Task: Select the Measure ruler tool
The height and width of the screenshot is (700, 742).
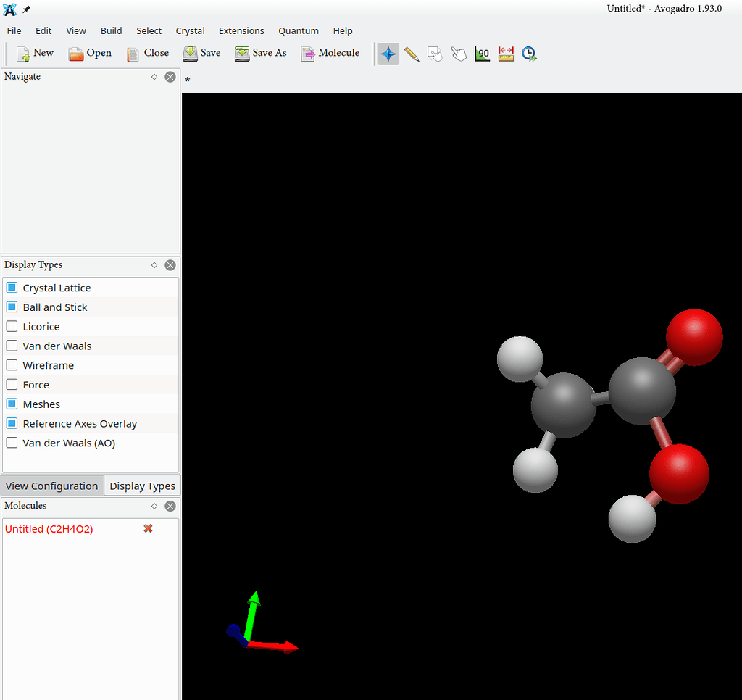Action: [506, 54]
